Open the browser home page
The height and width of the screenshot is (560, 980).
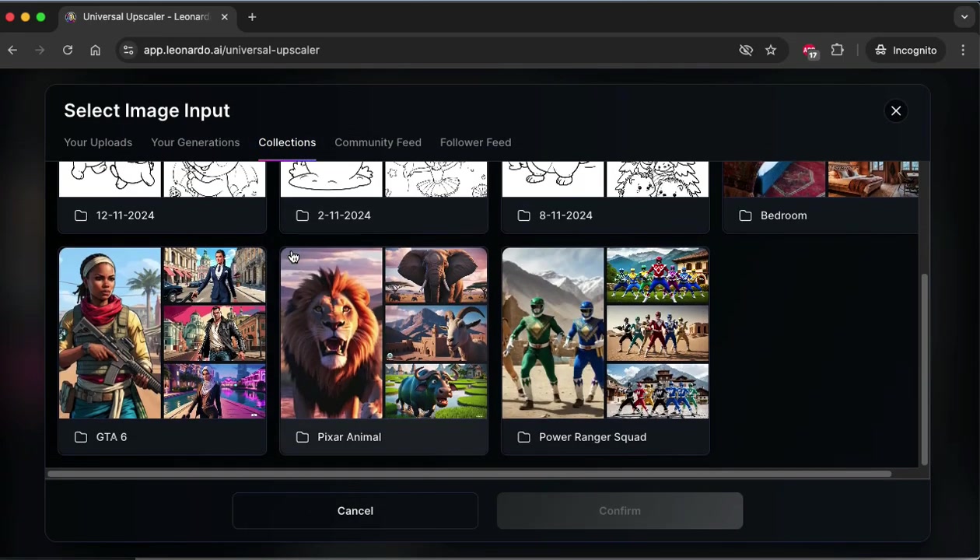pos(95,50)
